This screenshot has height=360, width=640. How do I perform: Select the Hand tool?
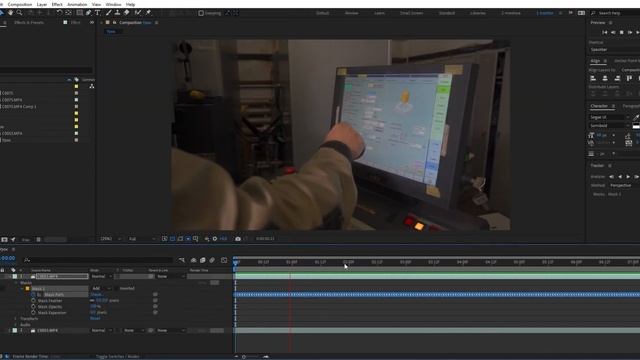coord(10,13)
